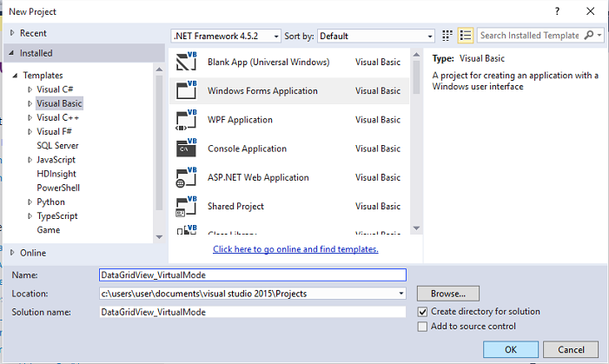
Task: Click template list scrollbar up arrow
Action: click(416, 55)
